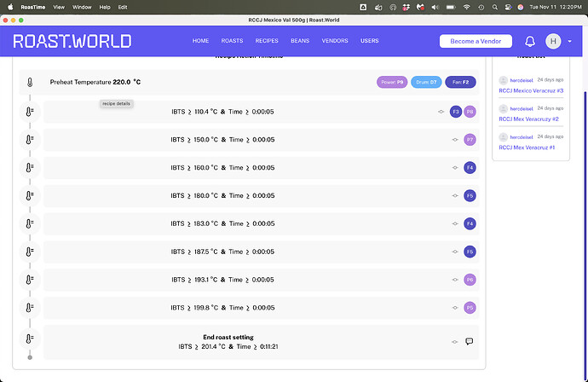Click the P7 power badge at 150.0 °C
Screen dimensions: 588x382
[x=470, y=140]
